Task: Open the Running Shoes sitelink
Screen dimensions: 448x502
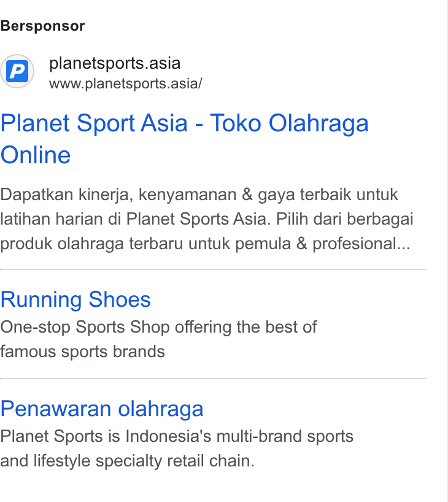Action: click(x=75, y=300)
